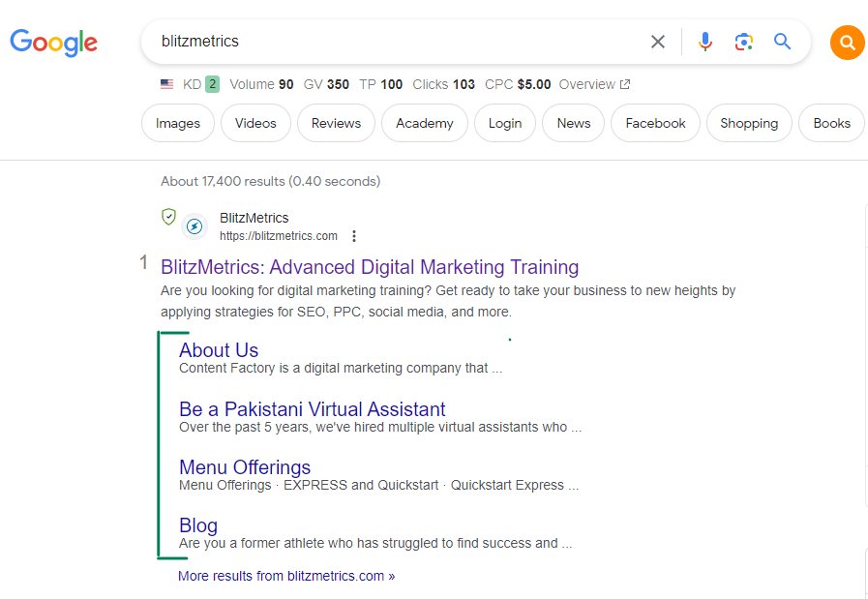Screen dimensions: 868x599
Task: Switch to the Images filter
Action: click(178, 123)
